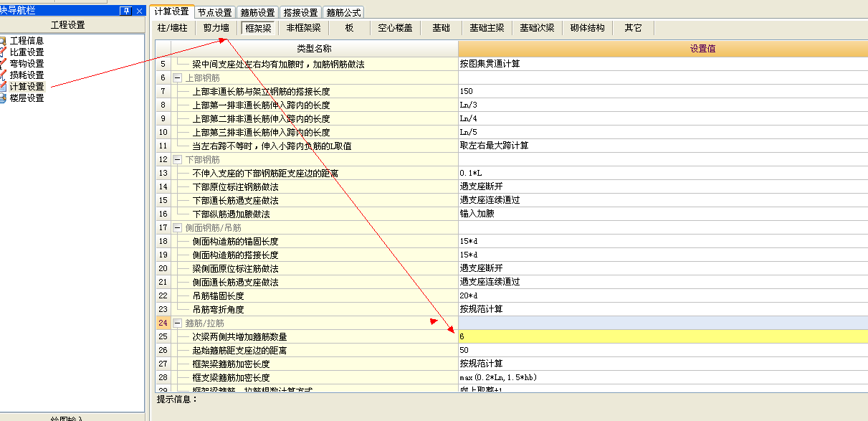Screen dimensions: 868x421
Task: Select the 砌体结构 category tab
Action: click(x=587, y=29)
